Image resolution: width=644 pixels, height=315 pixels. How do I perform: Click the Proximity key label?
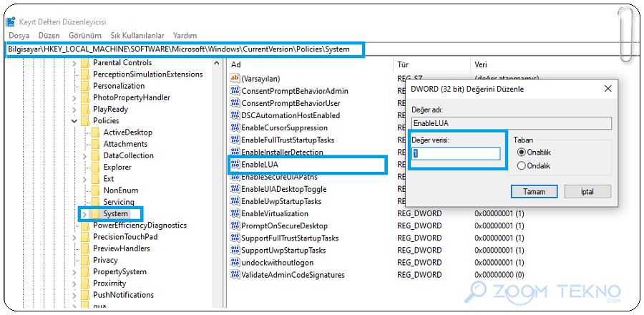109,283
